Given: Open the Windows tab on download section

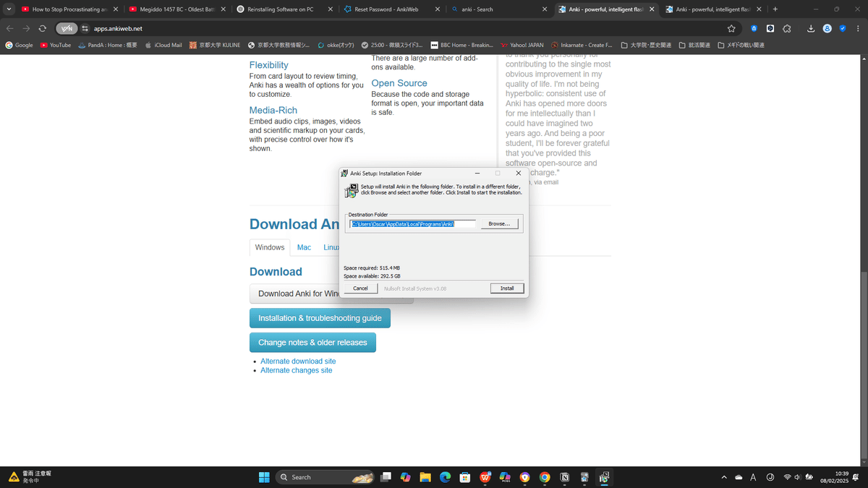Looking at the screenshot, I should point(270,247).
